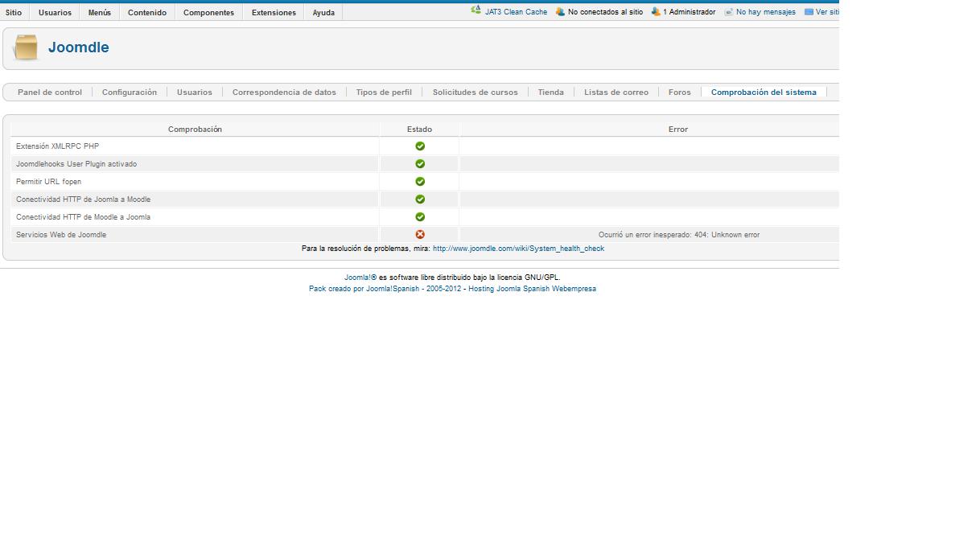Open the System_health_check wiki link
This screenshot has width=980, height=543.
(518, 249)
